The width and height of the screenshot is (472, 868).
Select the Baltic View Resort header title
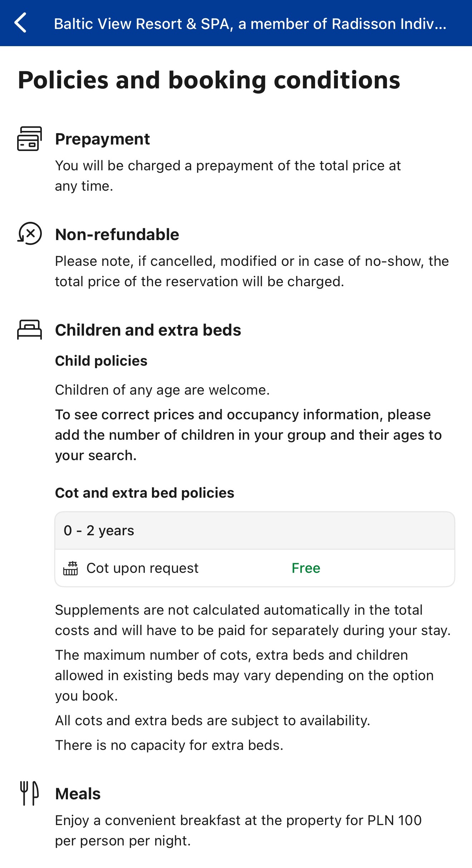click(250, 24)
